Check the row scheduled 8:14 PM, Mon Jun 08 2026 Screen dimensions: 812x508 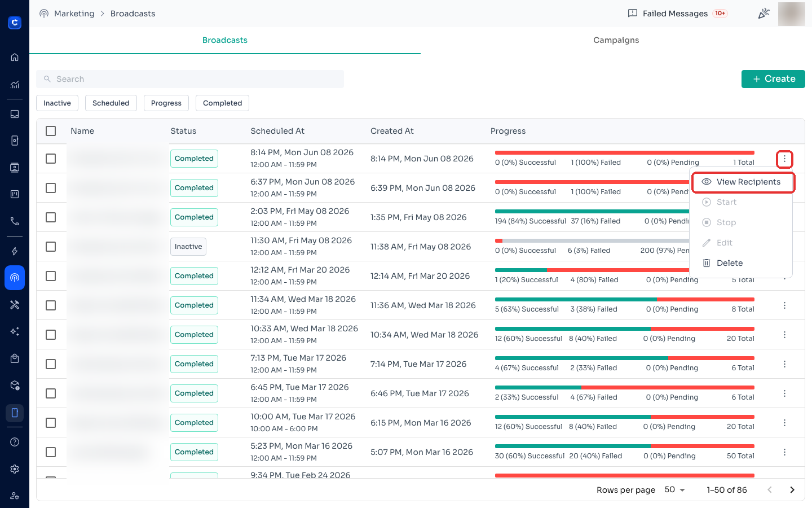tap(51, 159)
